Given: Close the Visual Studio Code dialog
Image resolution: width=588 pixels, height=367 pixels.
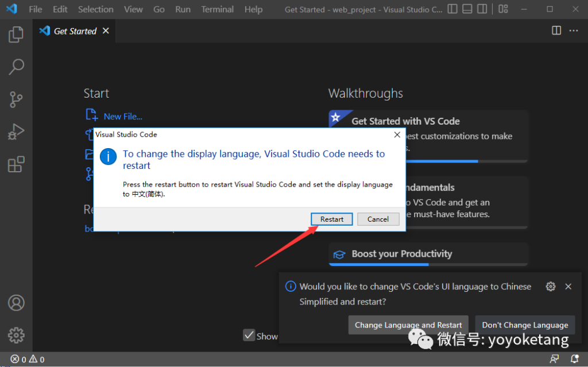Looking at the screenshot, I should click(x=397, y=134).
